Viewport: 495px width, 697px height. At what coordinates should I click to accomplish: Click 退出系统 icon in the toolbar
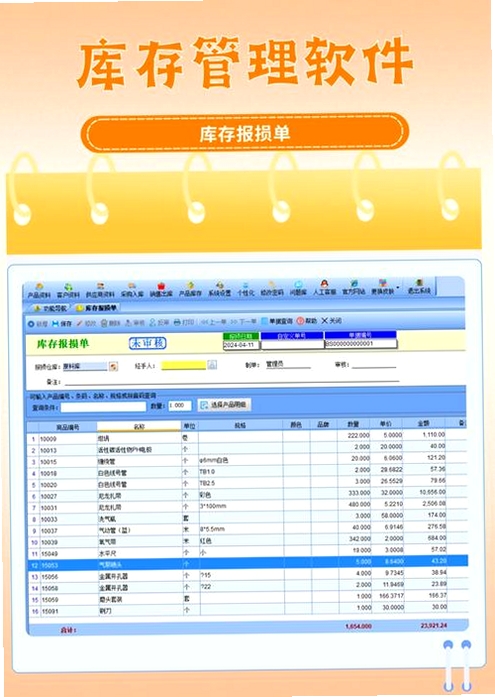tap(419, 287)
